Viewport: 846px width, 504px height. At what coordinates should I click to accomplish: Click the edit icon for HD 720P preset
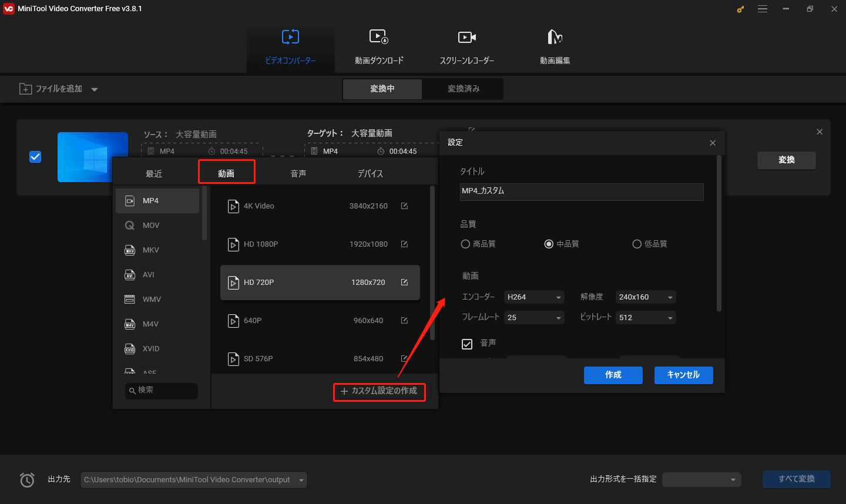[404, 283]
